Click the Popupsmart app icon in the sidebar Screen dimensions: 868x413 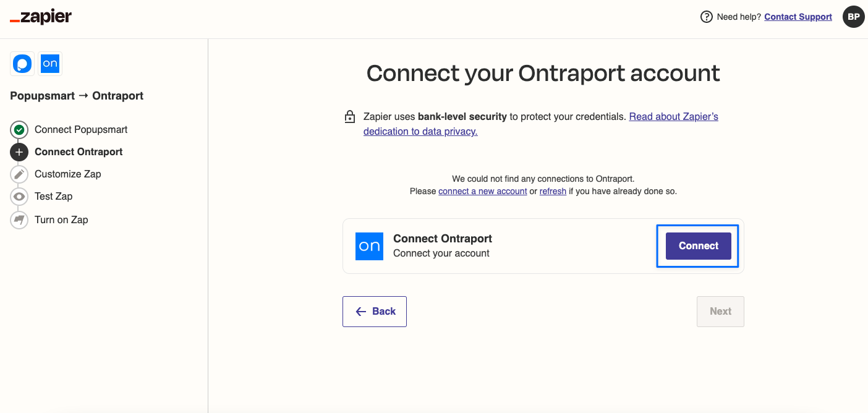22,63
